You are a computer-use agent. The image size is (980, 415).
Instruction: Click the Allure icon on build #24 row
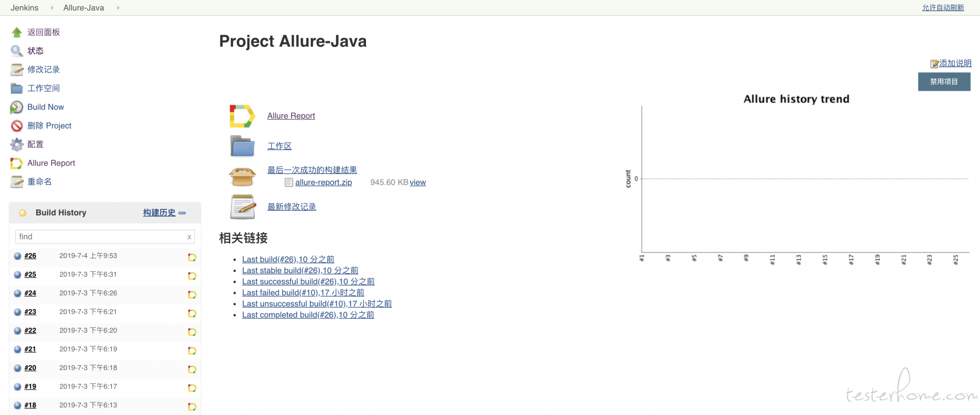tap(192, 295)
